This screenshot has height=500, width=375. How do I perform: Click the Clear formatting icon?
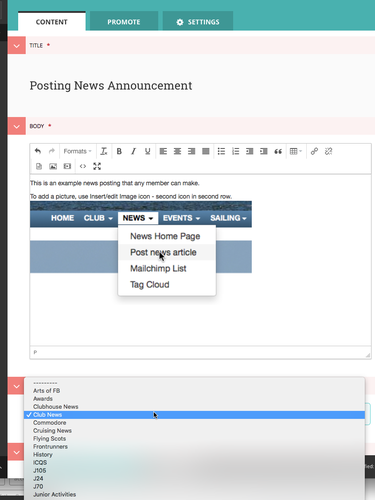(104, 151)
